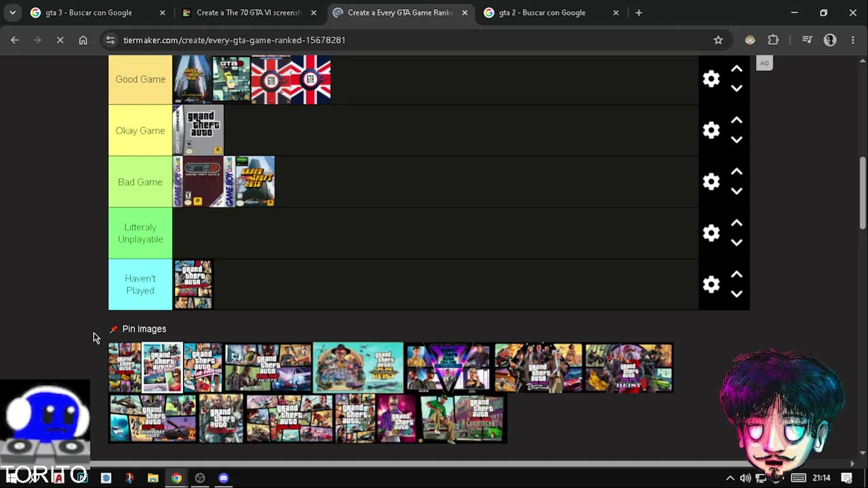This screenshot has height=488, width=868.
Task: Pick the GTA Diamond Casino Heist image
Action: 629,367
